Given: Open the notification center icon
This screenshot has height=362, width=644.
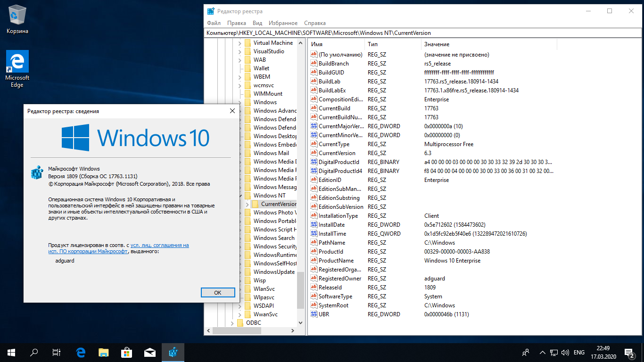Looking at the screenshot, I should (x=629, y=352).
